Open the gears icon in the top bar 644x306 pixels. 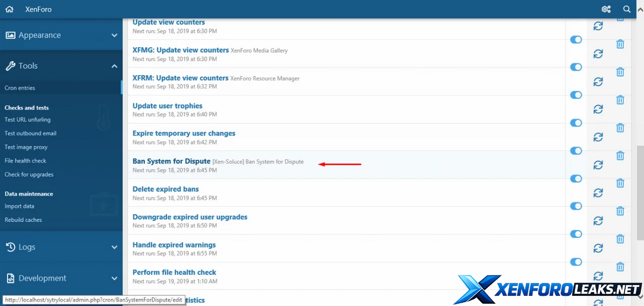tap(606, 9)
